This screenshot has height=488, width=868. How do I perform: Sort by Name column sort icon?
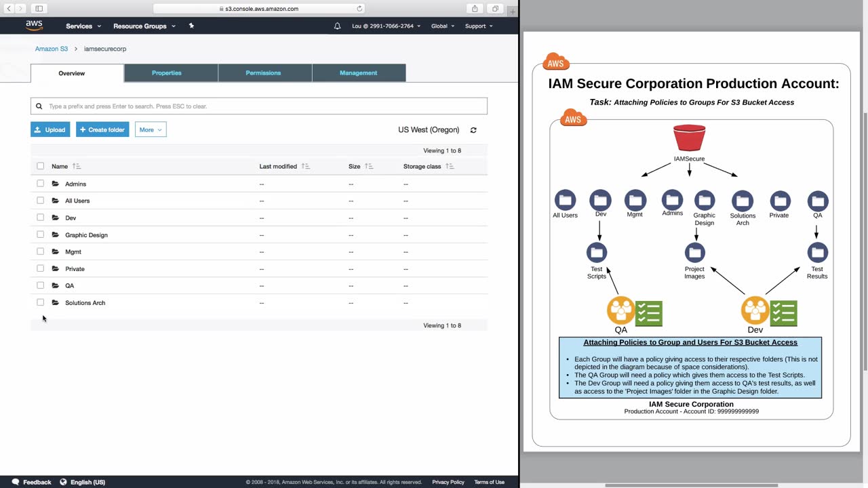77,166
